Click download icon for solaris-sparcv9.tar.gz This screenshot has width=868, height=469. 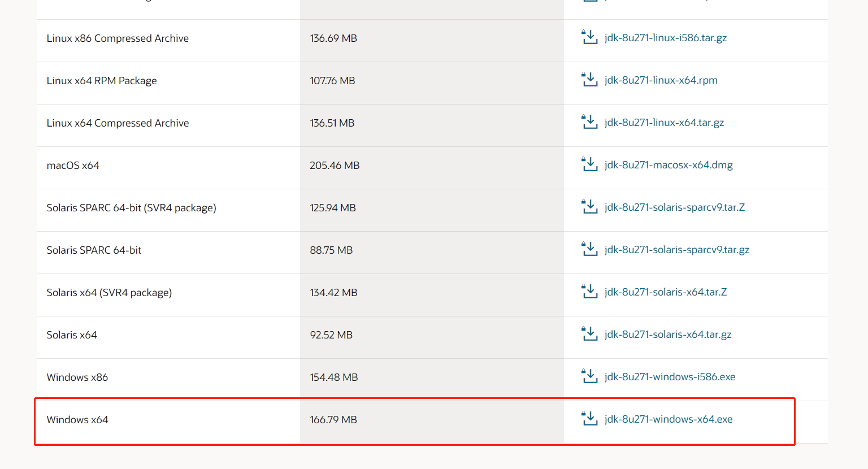[x=589, y=249]
